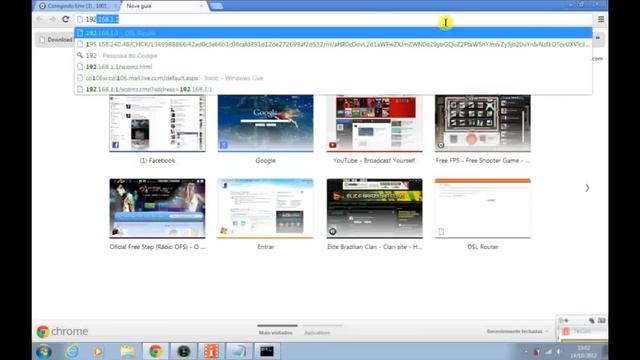The height and width of the screenshot is (360, 640).
Task: Open the file explorer folder taskbar icon
Action: [x=127, y=351]
